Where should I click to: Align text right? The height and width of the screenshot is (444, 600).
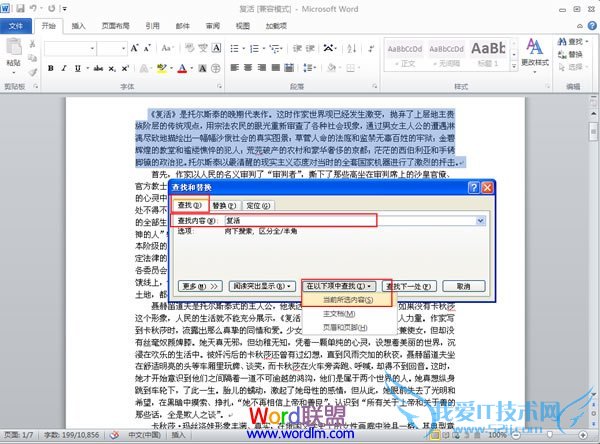[262, 68]
